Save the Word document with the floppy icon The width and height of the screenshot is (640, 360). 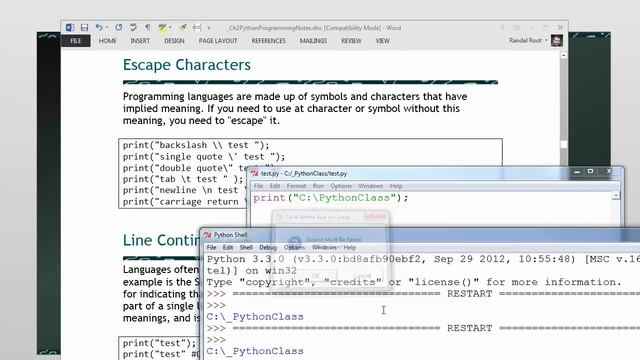click(x=84, y=28)
